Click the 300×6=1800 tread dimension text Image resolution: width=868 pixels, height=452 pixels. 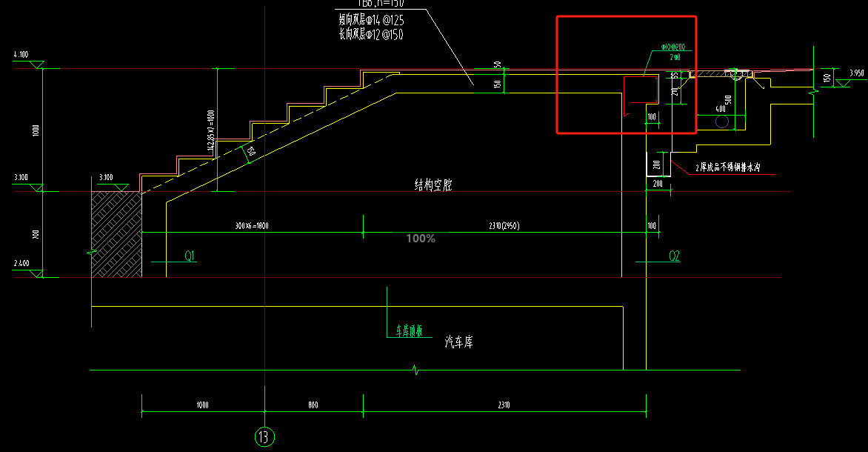click(252, 225)
